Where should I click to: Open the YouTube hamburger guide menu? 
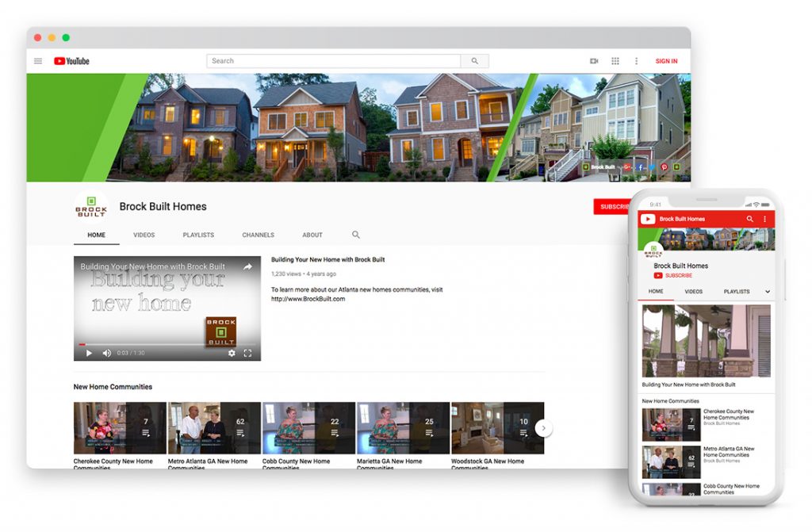(x=38, y=61)
